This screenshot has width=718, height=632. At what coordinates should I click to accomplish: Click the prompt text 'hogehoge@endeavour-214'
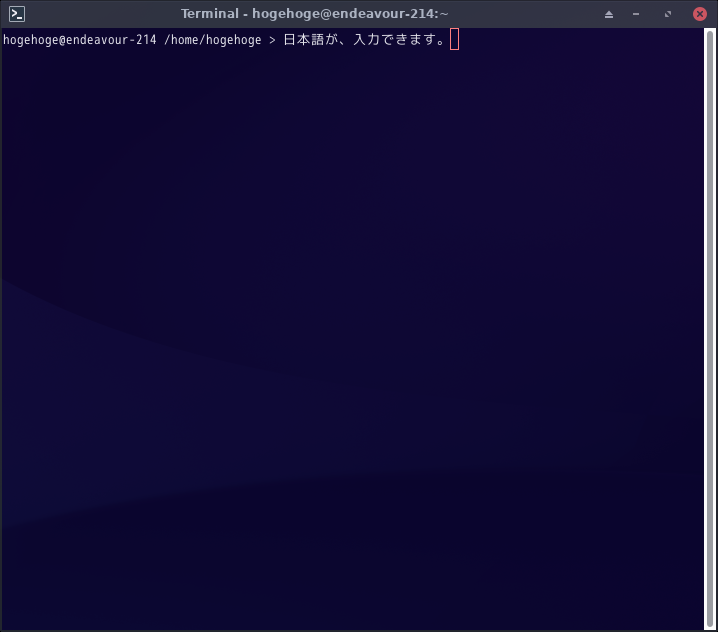click(x=80, y=40)
